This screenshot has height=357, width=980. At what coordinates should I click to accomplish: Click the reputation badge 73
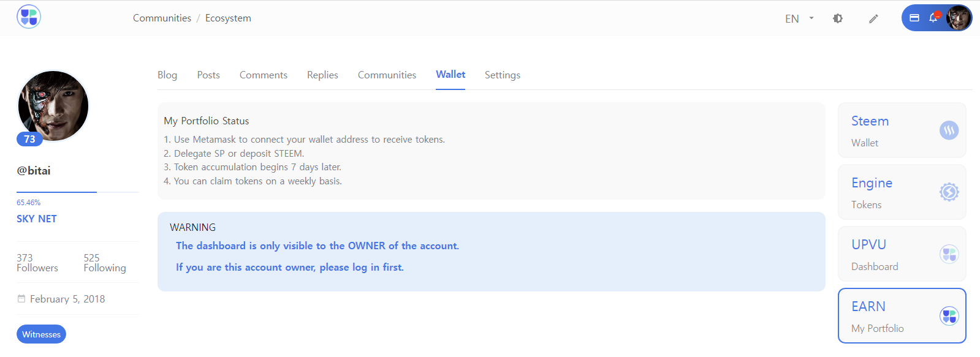pyautogui.click(x=29, y=139)
